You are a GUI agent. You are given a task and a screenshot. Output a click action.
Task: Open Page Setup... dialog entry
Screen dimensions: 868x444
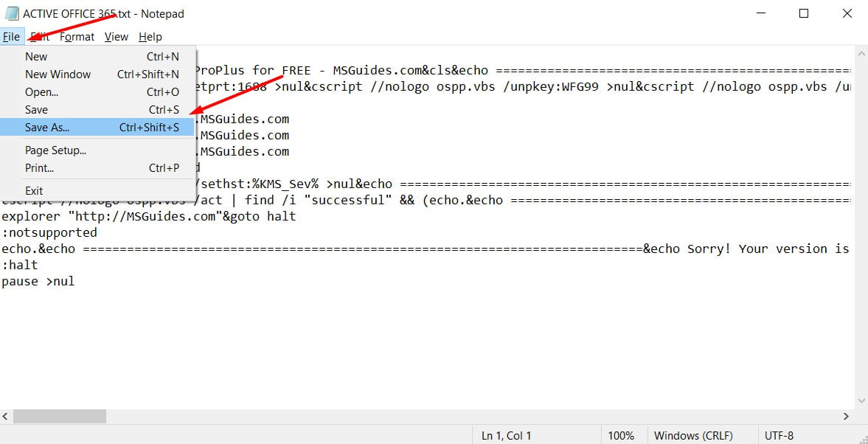[x=98, y=150]
